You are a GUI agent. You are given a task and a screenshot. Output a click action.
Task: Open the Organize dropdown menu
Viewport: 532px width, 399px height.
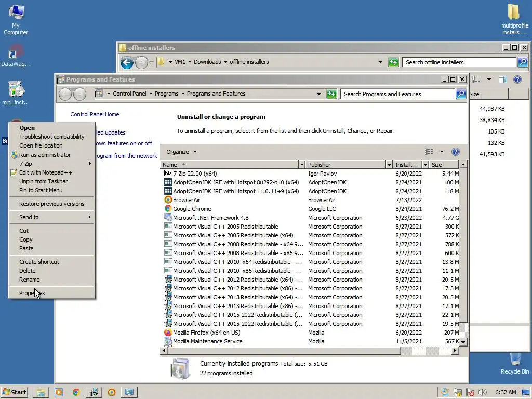point(181,152)
